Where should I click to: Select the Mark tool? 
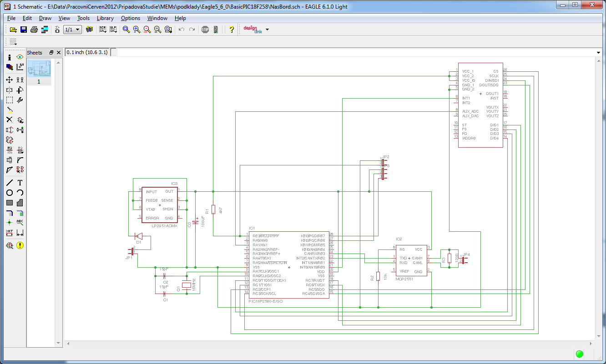point(20,67)
